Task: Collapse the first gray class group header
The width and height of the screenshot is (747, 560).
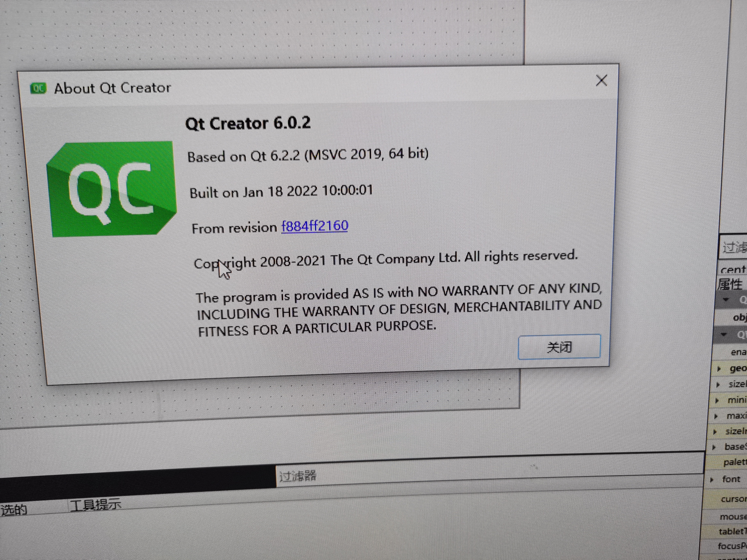Action: click(726, 299)
